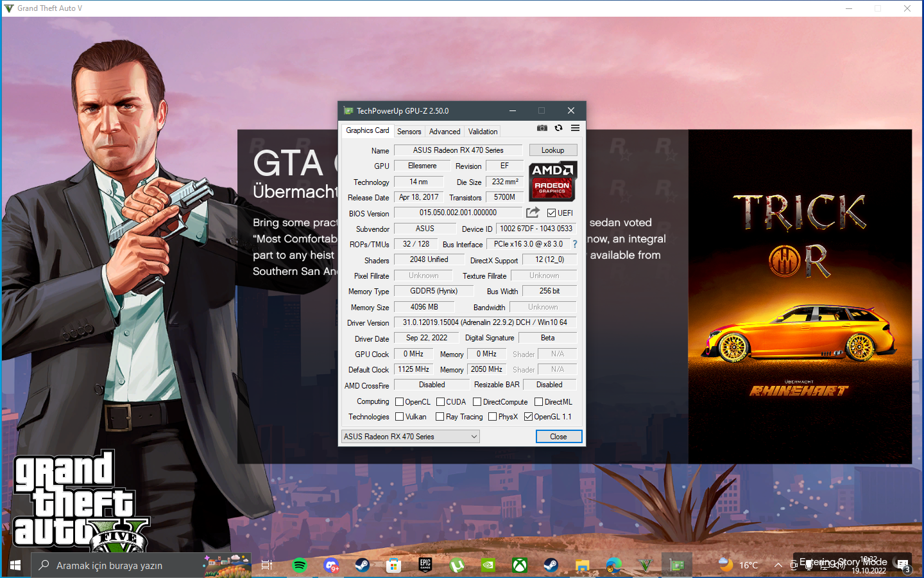The height and width of the screenshot is (578, 924).
Task: Take a screenshot with GPU-Z camera icon
Action: pos(542,128)
